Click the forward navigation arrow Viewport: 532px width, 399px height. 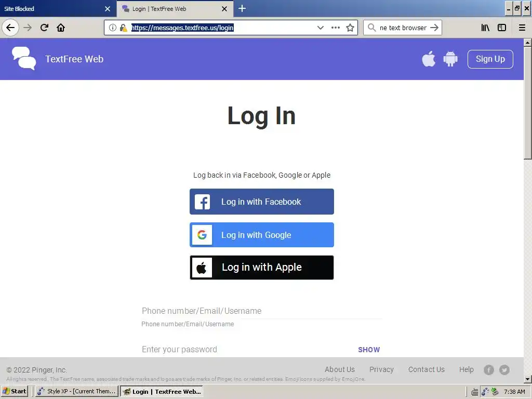[x=28, y=28]
